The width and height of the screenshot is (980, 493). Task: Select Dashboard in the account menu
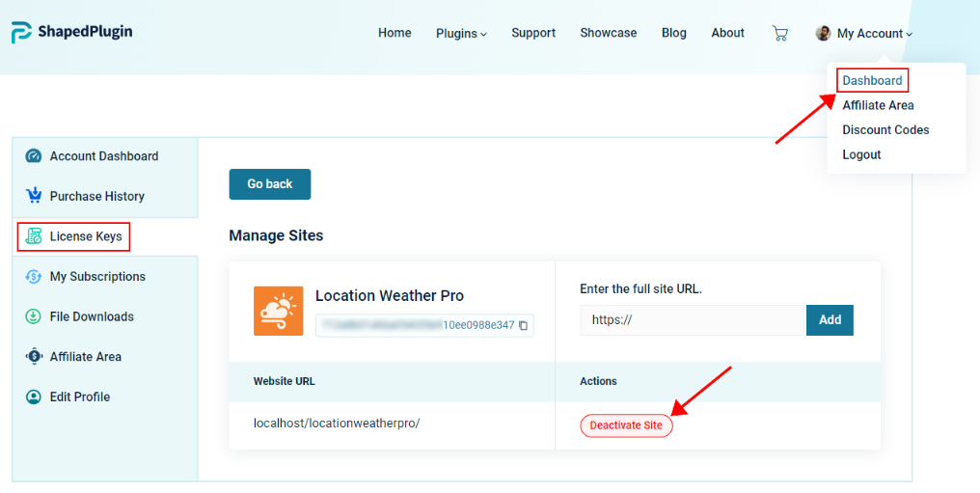[872, 80]
